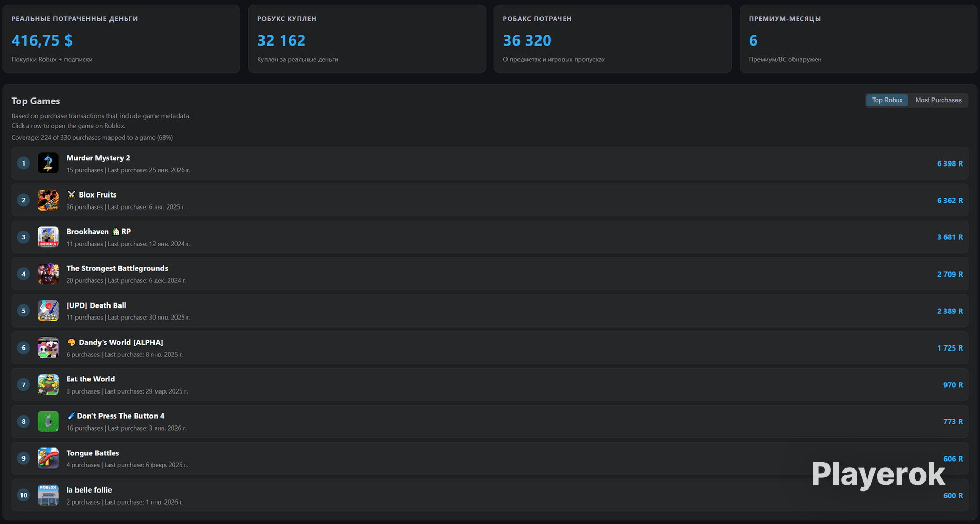Open Don't Press The Button 4 icon
The image size is (980, 524).
[x=48, y=421]
